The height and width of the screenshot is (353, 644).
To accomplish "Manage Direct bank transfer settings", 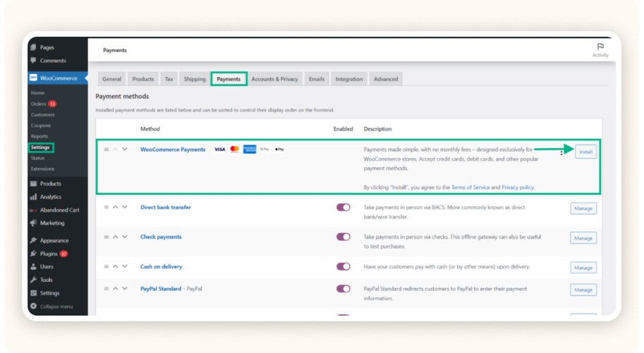I will point(583,208).
